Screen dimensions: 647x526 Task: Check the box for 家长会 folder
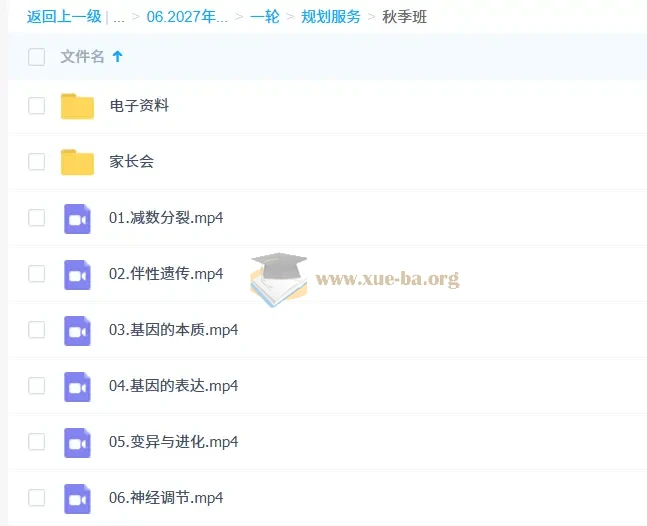(x=36, y=161)
